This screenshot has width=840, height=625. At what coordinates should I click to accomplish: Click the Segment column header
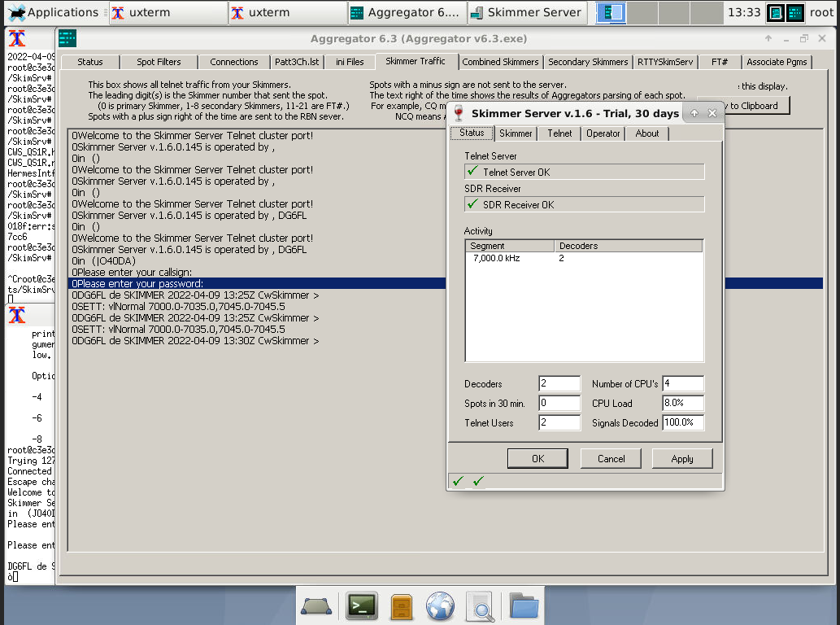click(x=510, y=246)
